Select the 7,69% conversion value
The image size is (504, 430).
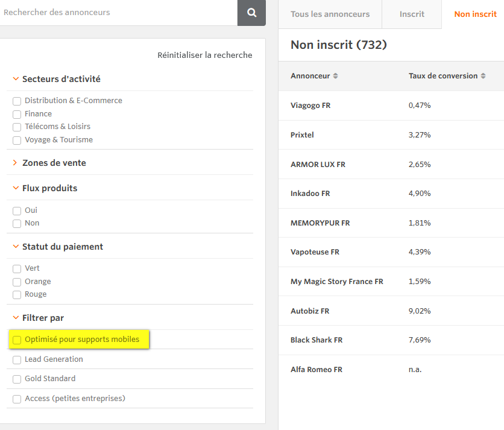(x=420, y=340)
